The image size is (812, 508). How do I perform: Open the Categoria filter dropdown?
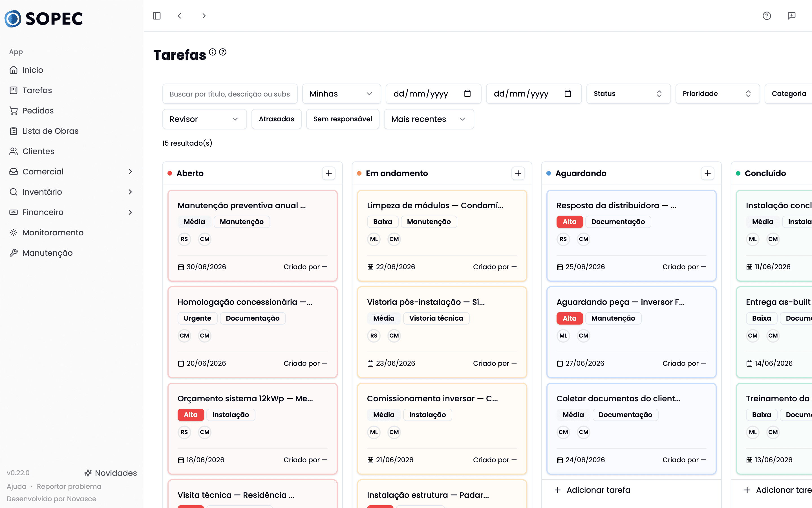[x=789, y=94]
